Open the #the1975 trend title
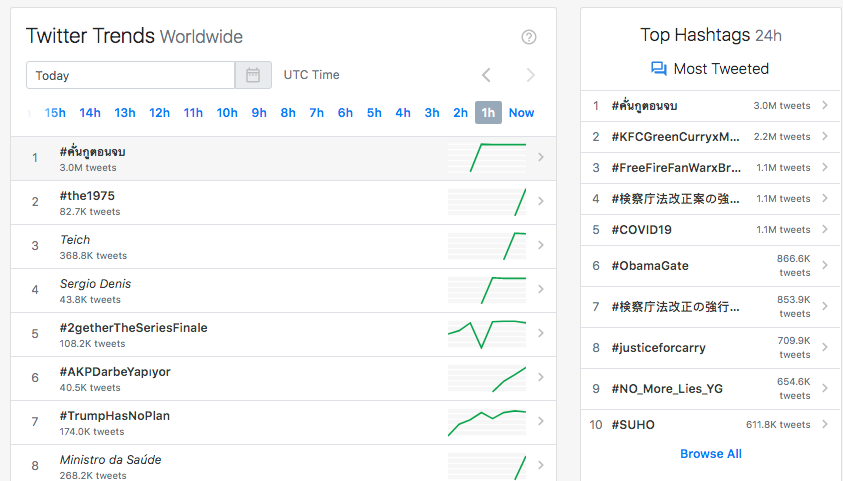Viewport: 843px width, 481px height. click(87, 196)
